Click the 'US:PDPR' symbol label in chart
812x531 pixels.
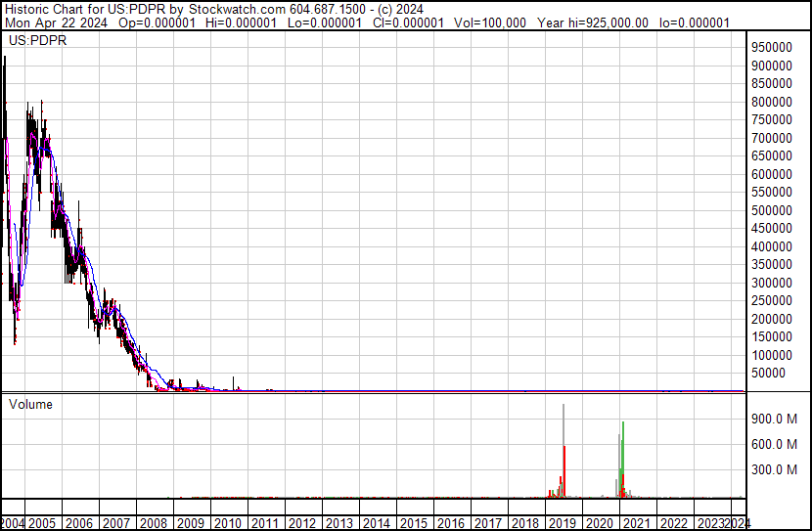pos(38,40)
